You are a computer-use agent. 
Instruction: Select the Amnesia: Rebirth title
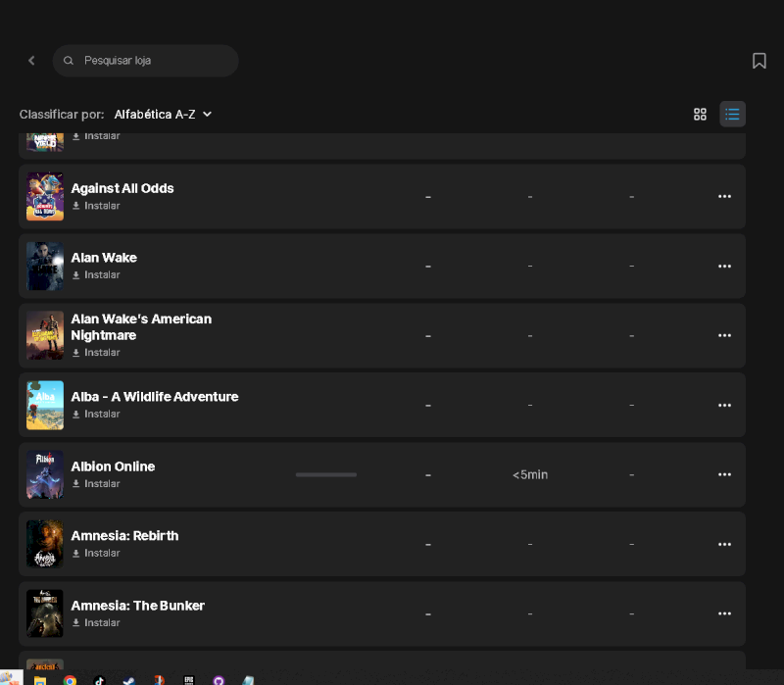124,536
